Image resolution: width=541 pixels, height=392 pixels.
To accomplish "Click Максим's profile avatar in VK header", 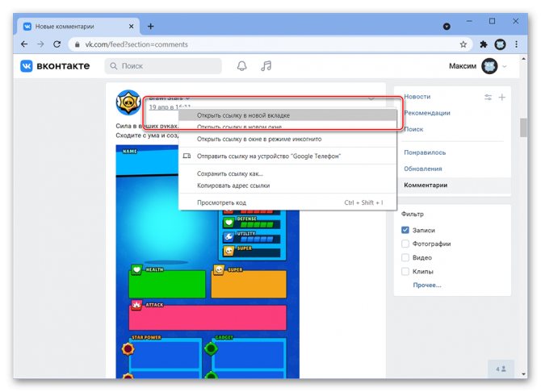I will pyautogui.click(x=489, y=66).
